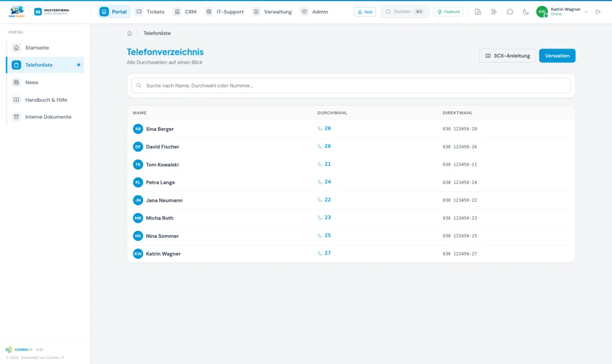Open the 3CX-Anleitung guide
The image size is (612, 364).
[x=507, y=55]
